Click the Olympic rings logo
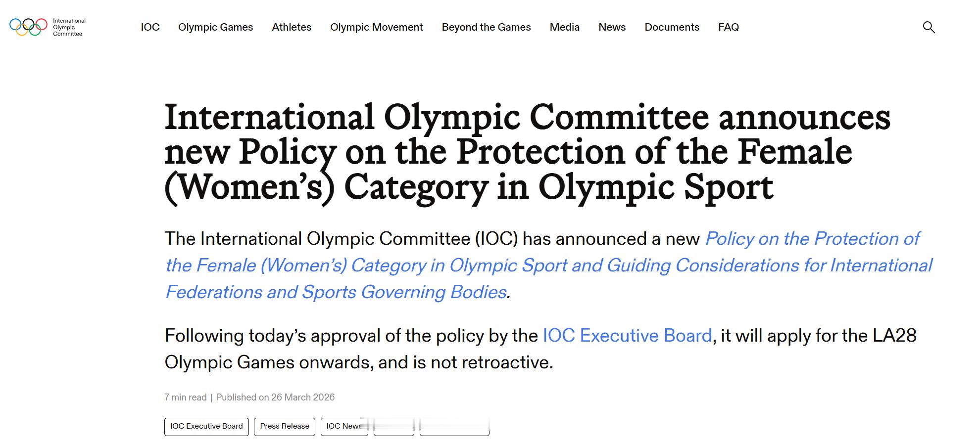This screenshot has height=442, width=980. tap(28, 27)
